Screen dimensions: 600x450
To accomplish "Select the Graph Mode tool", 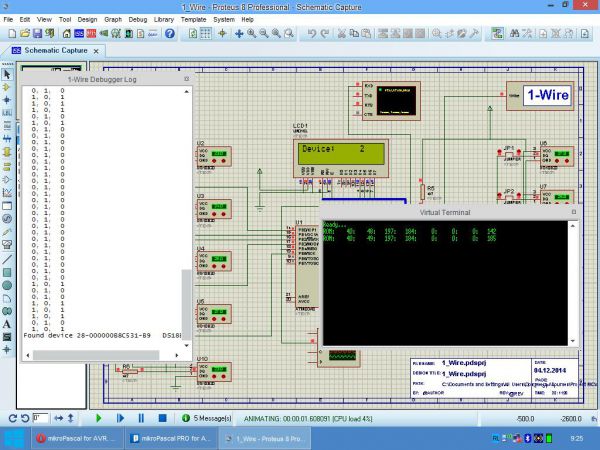I will point(7,193).
